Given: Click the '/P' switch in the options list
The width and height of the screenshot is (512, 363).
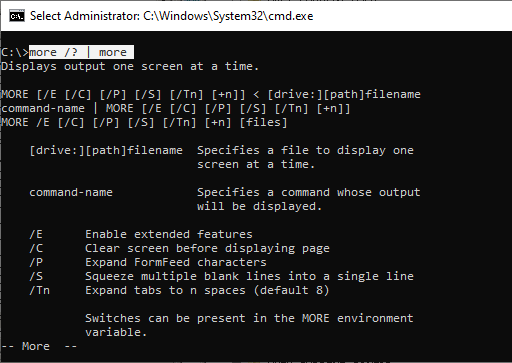Looking at the screenshot, I should point(36,262).
